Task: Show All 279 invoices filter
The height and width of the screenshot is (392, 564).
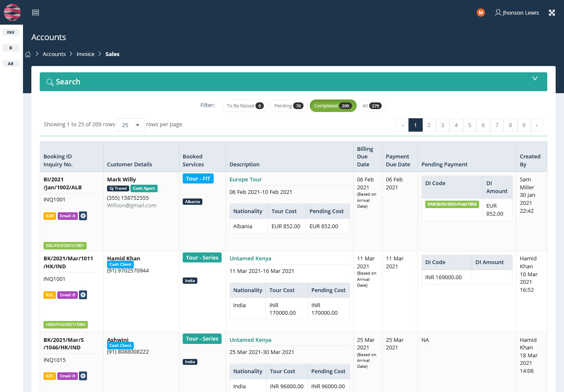Action: [371, 106]
